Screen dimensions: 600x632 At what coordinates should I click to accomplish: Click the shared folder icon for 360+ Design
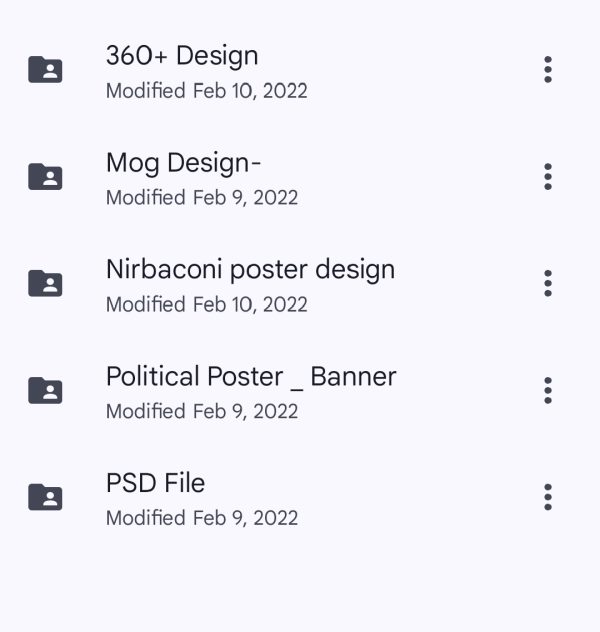(x=45, y=69)
